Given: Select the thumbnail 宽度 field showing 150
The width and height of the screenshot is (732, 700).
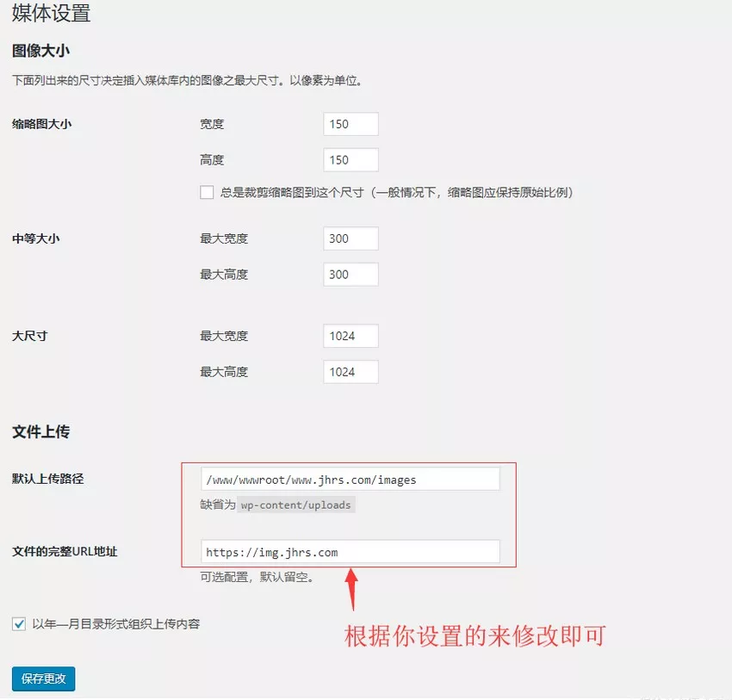Looking at the screenshot, I should pos(350,124).
